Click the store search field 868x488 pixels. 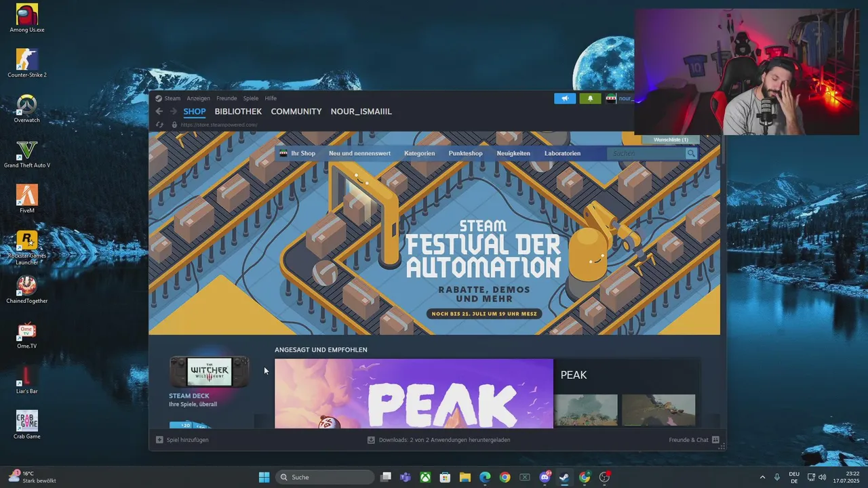(x=646, y=153)
